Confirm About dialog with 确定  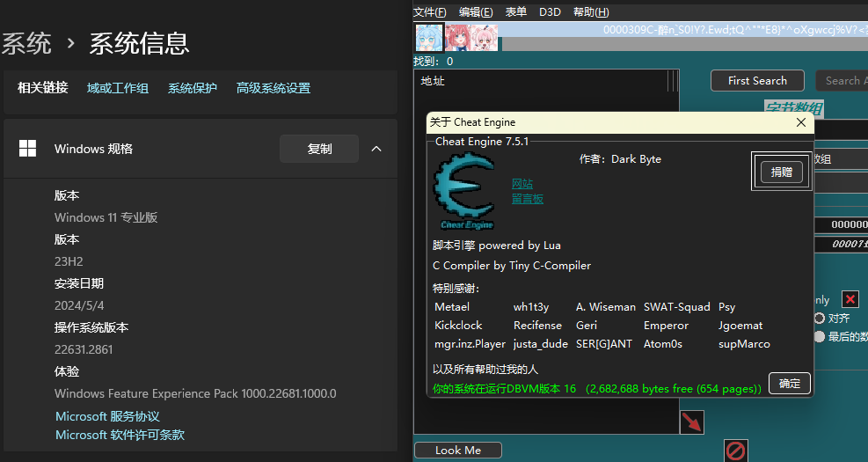click(790, 384)
